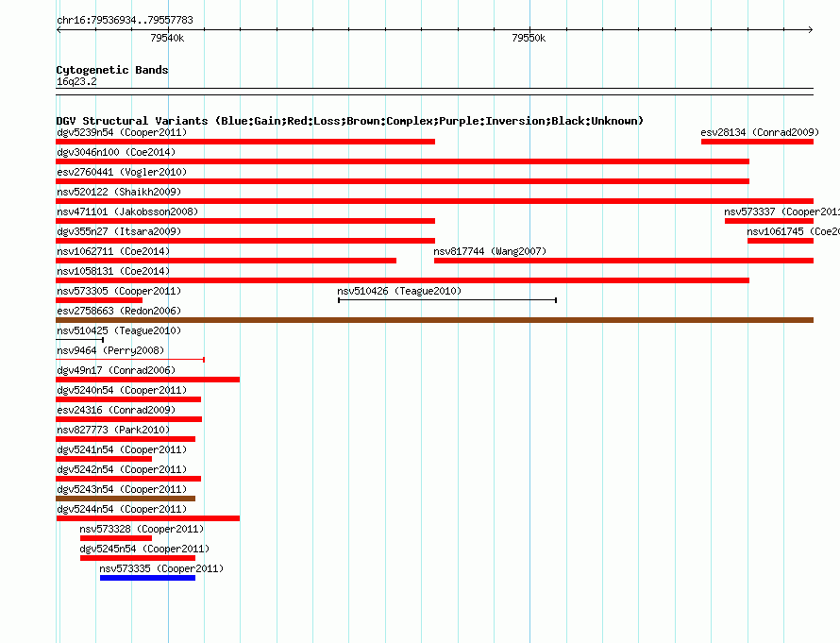This screenshot has height=643, width=840.
Task: Open the nsv9464 (Perry2008) label
Action: tap(110, 350)
